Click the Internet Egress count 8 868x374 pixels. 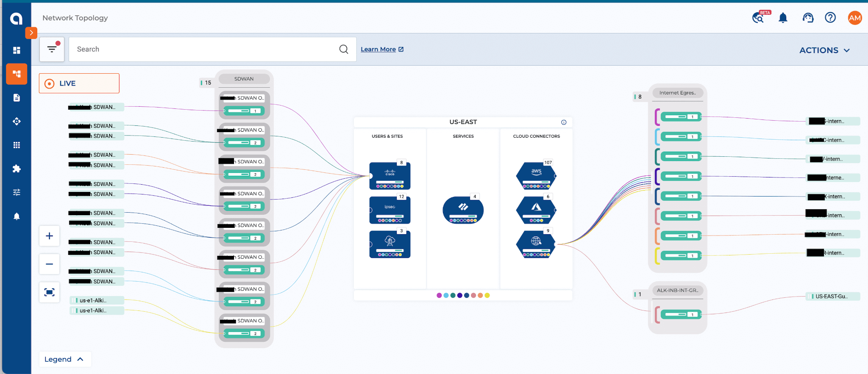(638, 97)
